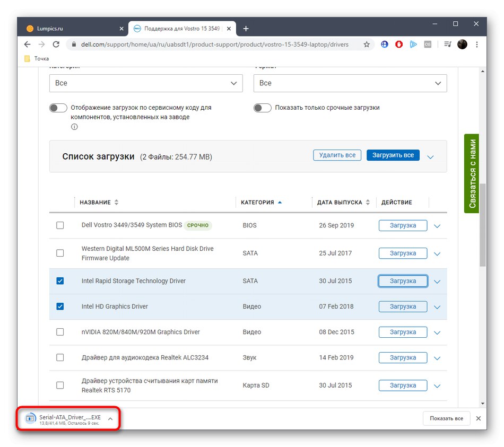Download the System BIOS via Загрузка
The image size is (504, 447).
[x=403, y=225]
